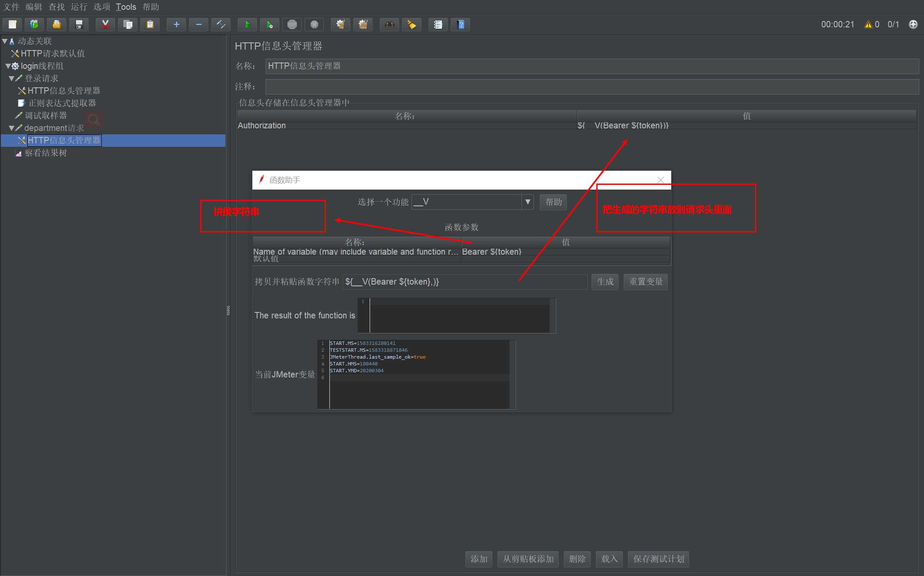Click the Paste clipboard icon

(x=150, y=24)
